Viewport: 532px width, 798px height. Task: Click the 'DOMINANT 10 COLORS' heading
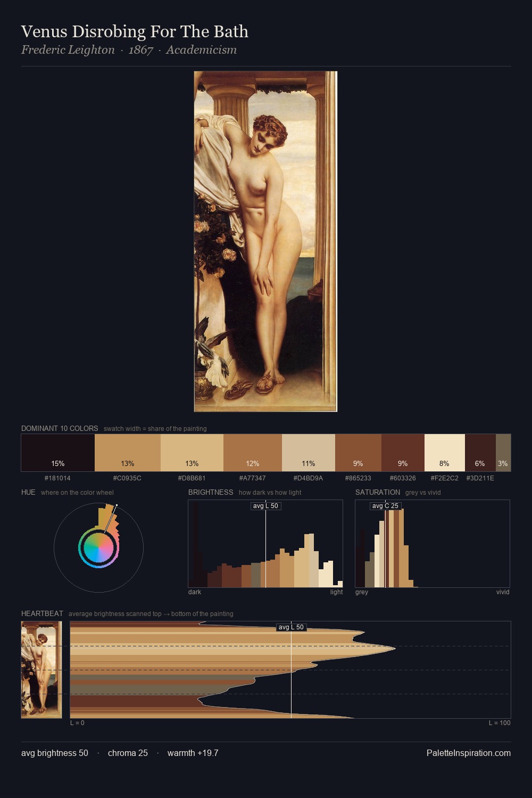tap(60, 428)
